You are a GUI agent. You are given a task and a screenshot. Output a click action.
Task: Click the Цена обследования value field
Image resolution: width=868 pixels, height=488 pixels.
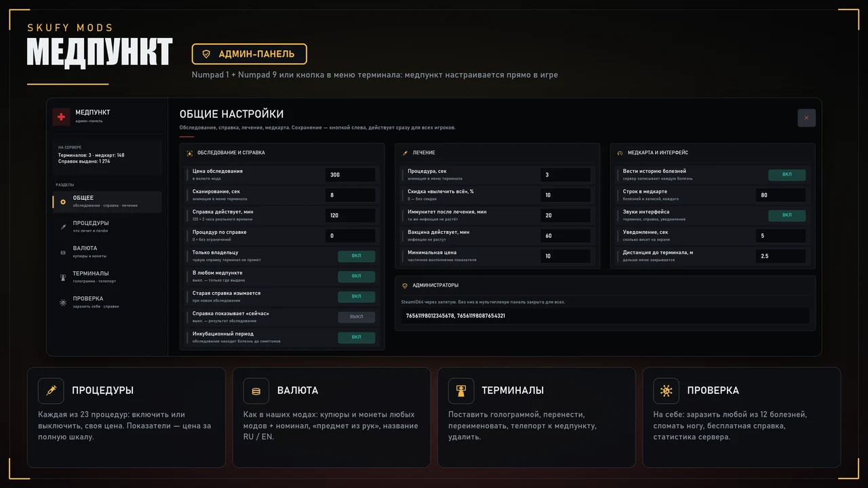tap(350, 175)
